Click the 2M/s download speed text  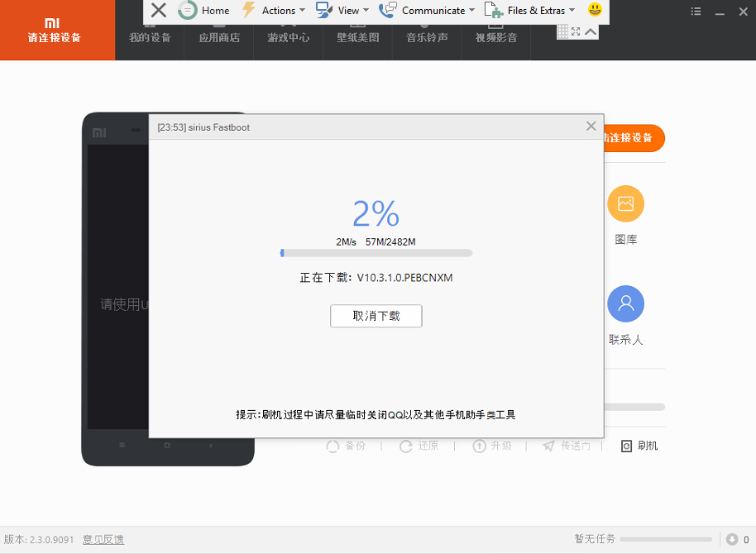pyautogui.click(x=347, y=242)
